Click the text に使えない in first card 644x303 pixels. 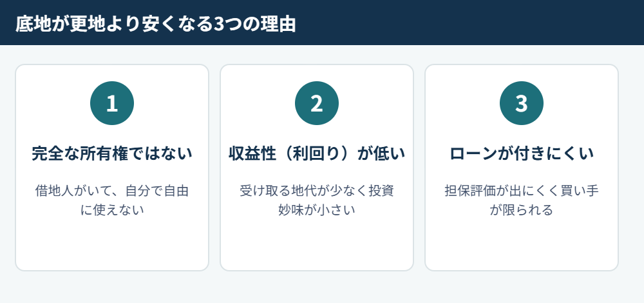pos(111,210)
